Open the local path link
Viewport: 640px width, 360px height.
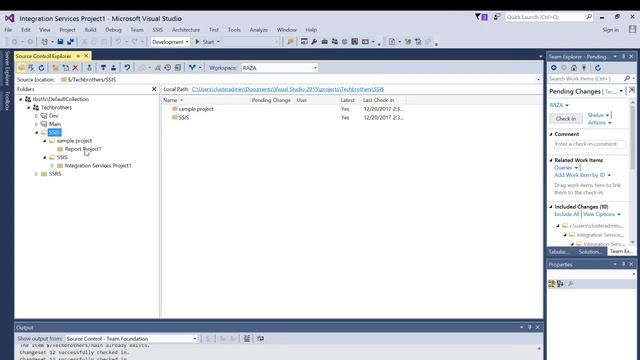pos(288,89)
